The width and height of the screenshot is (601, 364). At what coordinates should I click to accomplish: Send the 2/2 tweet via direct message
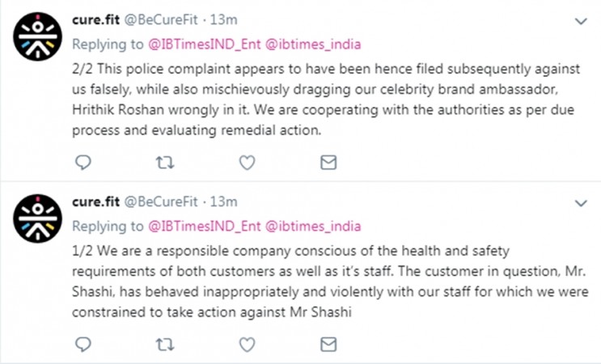(x=328, y=163)
